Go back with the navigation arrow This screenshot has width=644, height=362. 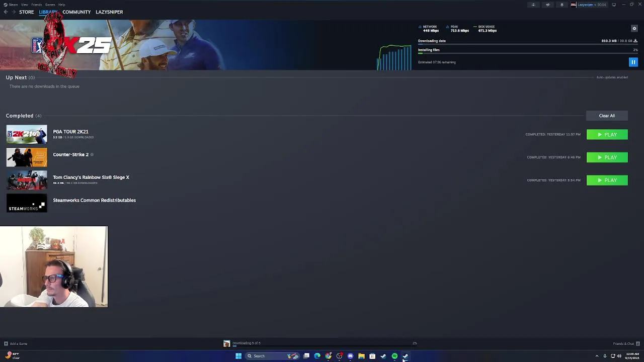pos(6,12)
